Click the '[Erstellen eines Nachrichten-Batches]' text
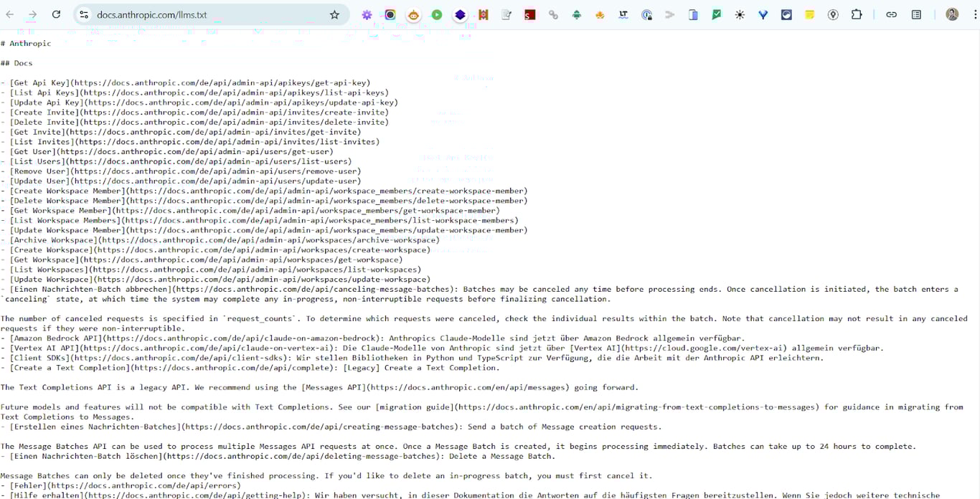This screenshot has width=980, height=499. (x=95, y=427)
